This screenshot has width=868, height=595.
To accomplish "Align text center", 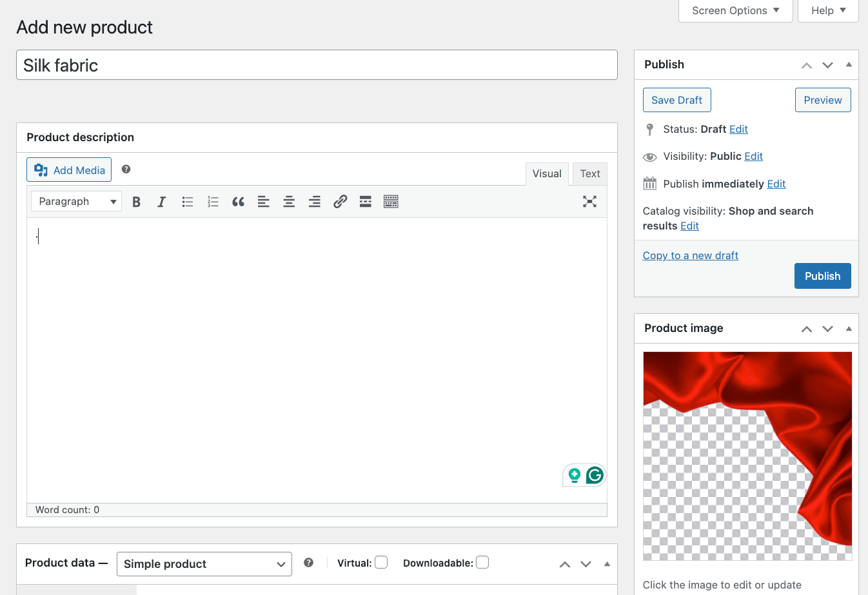I will click(x=289, y=202).
